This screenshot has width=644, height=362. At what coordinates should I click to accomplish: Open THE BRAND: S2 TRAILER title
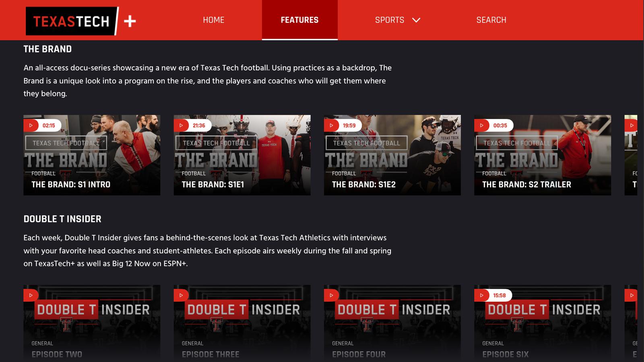[x=526, y=185]
